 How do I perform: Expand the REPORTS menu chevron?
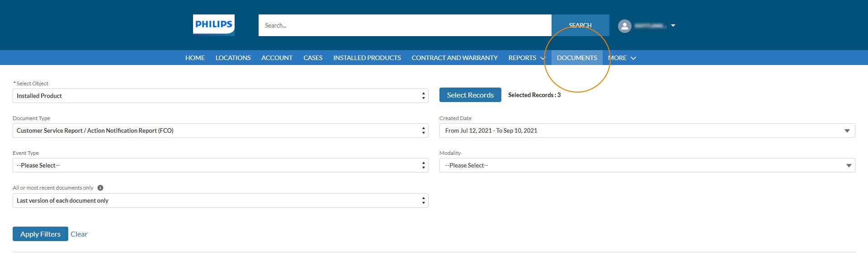pos(542,58)
